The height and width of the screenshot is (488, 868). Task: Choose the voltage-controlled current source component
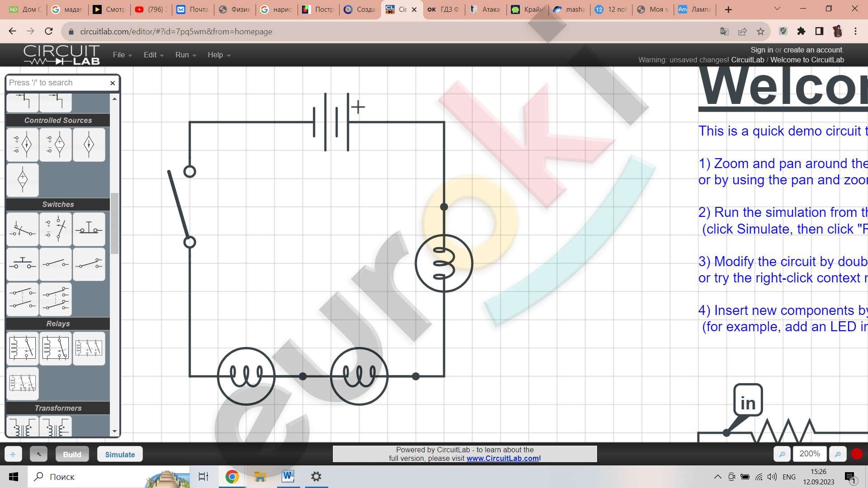(23, 145)
